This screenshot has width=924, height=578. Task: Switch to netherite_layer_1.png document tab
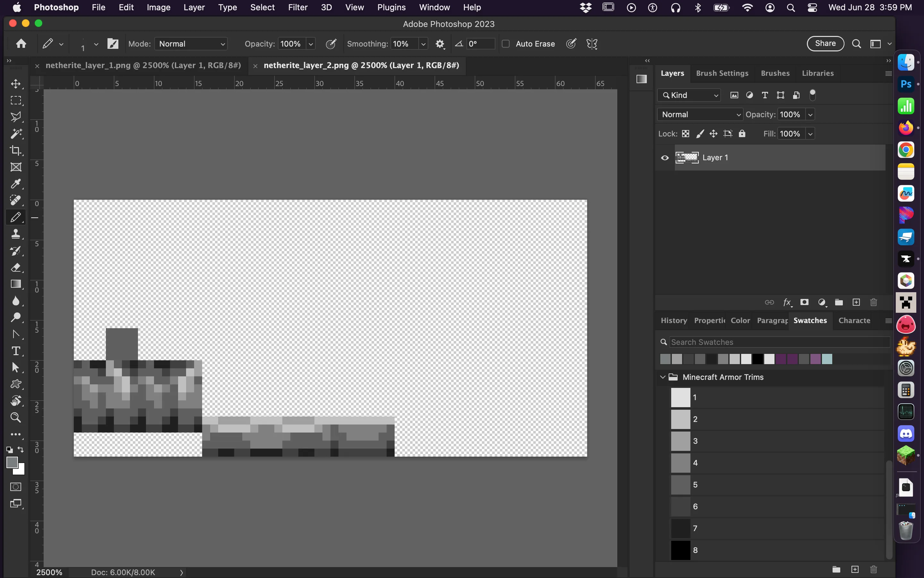pyautogui.click(x=143, y=66)
